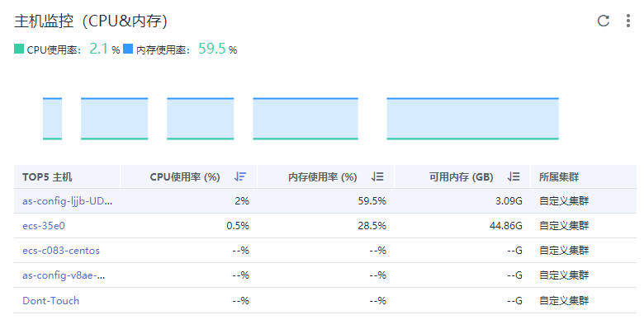Screen dimensions: 644x329
Task: Open the Dont-Touch host link
Action: point(51,301)
